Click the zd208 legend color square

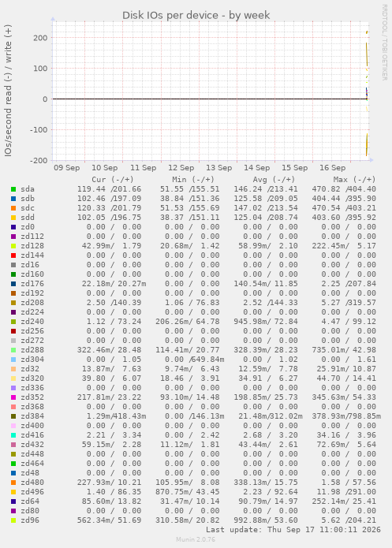(x=13, y=303)
